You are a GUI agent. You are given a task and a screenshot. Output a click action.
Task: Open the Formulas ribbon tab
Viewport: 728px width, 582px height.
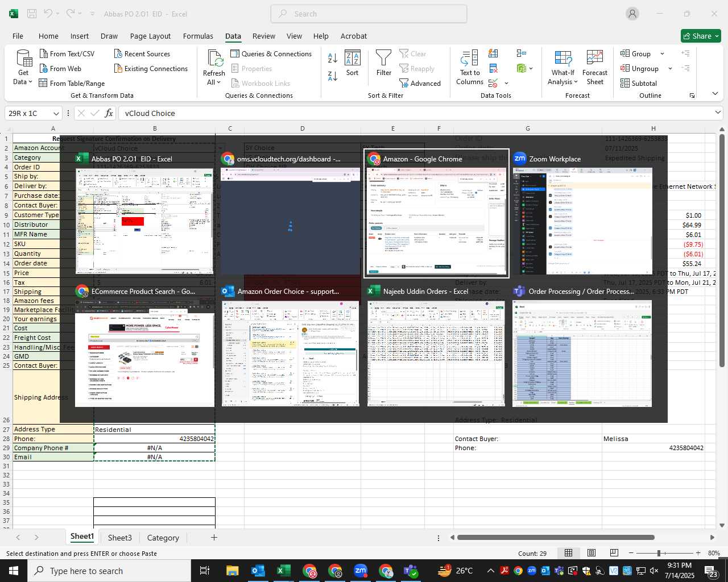(x=198, y=36)
